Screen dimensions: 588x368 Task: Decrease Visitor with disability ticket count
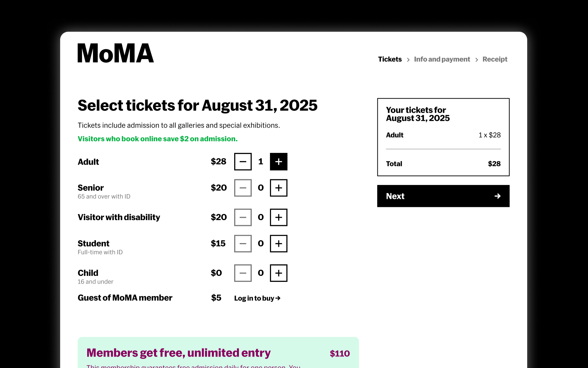(x=243, y=217)
